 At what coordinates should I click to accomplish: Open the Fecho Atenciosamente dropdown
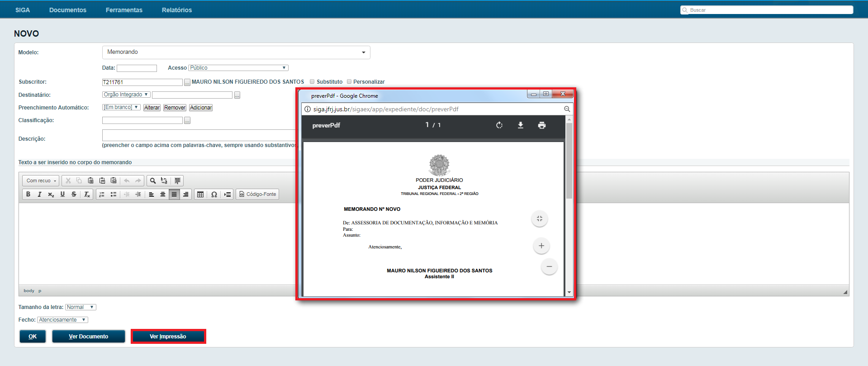[x=62, y=320]
